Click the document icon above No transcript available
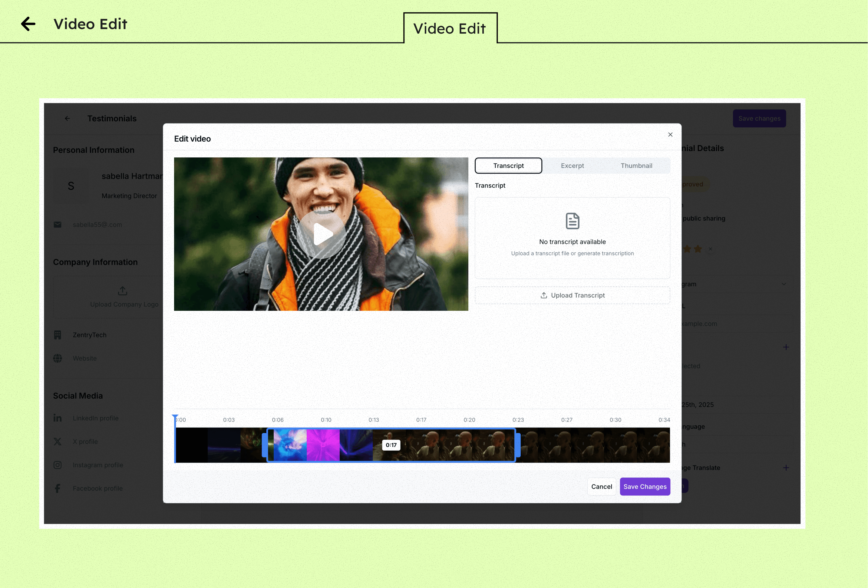 tap(572, 221)
